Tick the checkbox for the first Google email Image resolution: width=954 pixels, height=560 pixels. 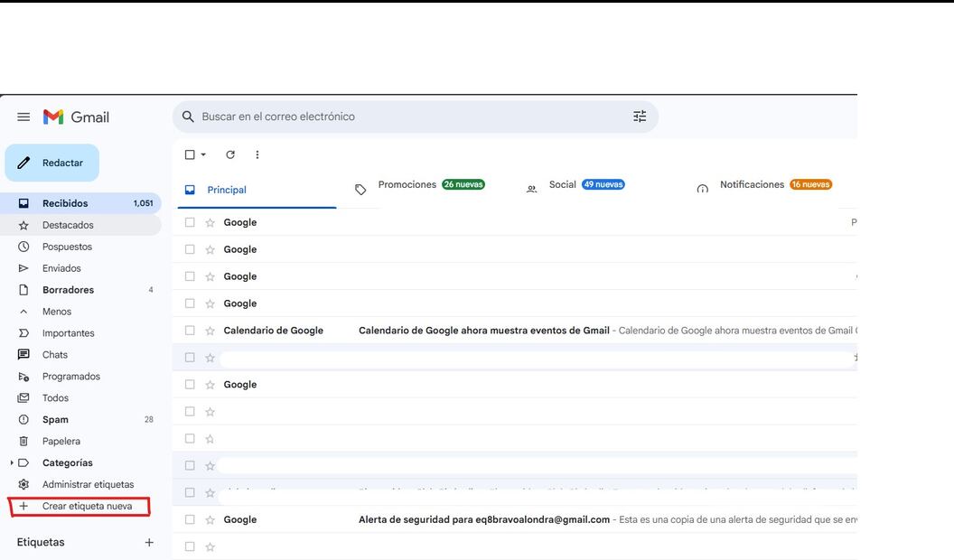190,222
